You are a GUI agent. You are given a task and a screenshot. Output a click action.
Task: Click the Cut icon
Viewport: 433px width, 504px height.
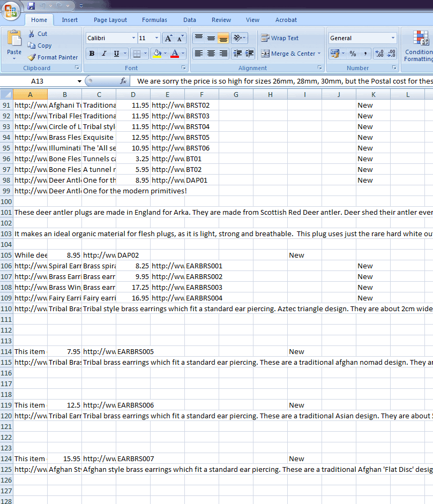point(38,34)
